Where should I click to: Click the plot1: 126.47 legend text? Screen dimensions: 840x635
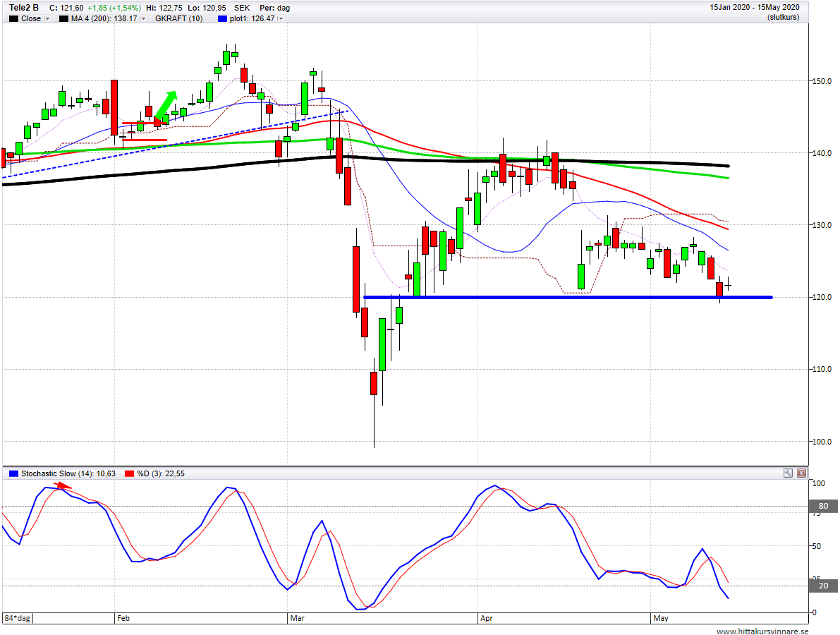pyautogui.click(x=252, y=18)
